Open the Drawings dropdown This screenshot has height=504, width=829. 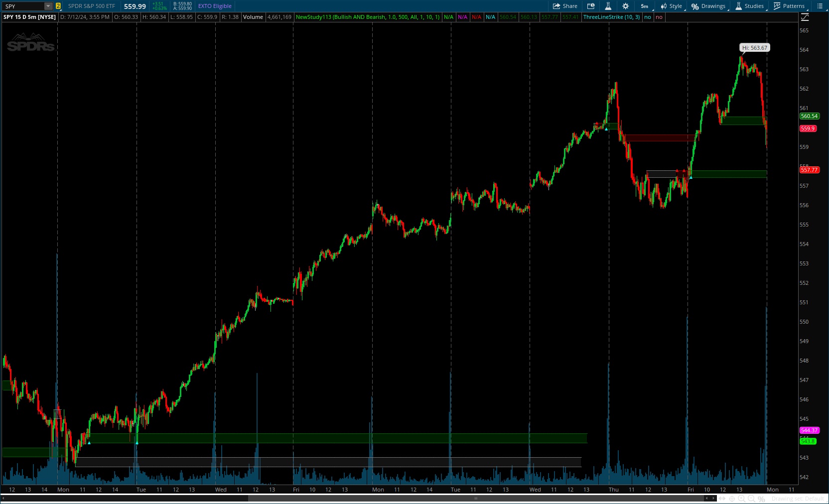click(x=708, y=6)
